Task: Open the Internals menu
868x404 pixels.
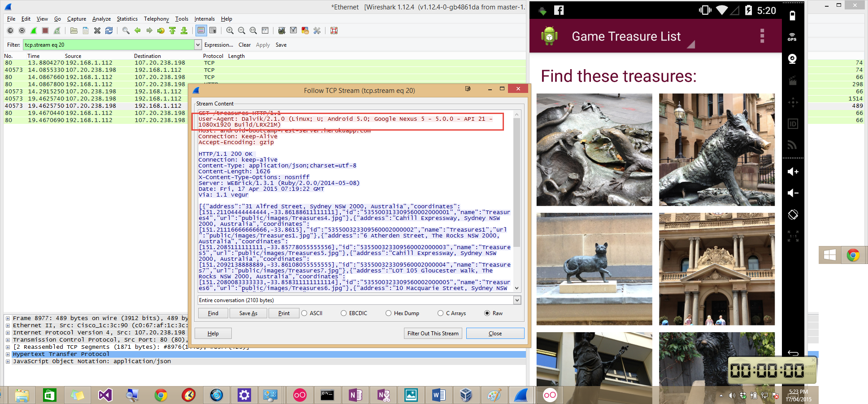Action: click(204, 19)
